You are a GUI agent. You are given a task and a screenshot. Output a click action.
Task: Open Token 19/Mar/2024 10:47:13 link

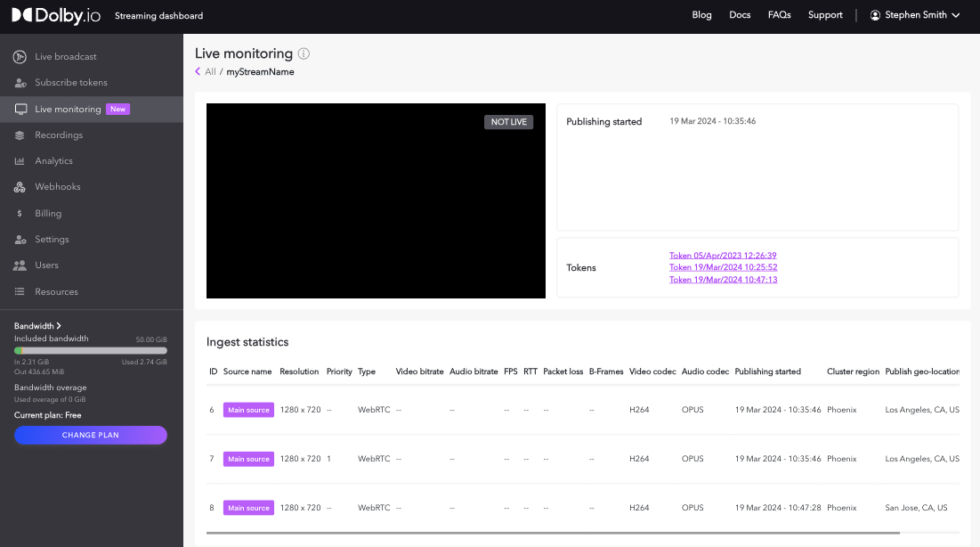click(723, 280)
